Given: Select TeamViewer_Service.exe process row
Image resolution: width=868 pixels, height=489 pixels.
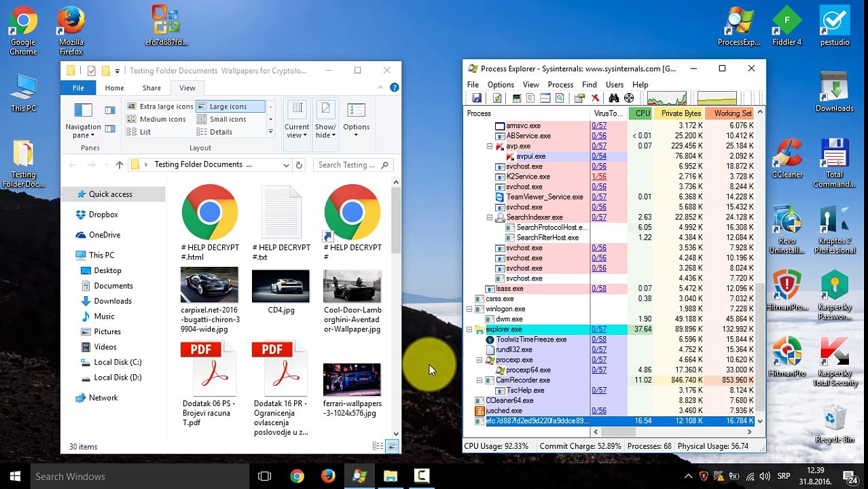Looking at the screenshot, I should point(610,197).
